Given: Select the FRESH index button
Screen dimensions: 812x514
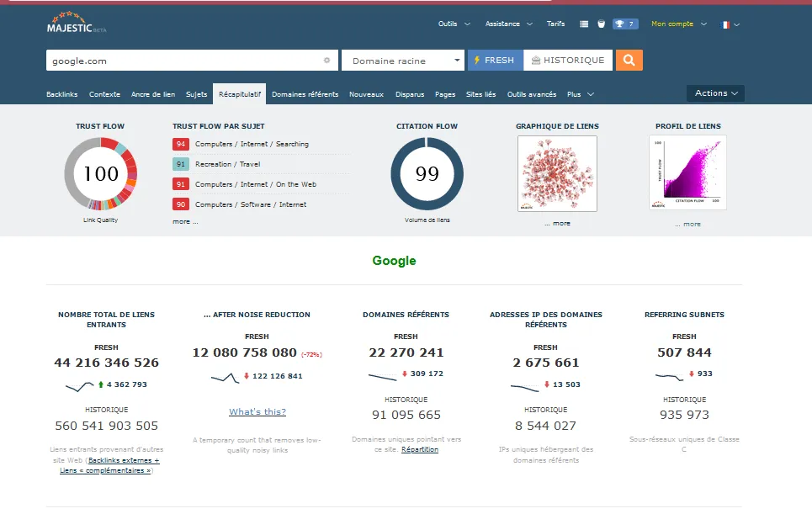Looking at the screenshot, I should [496, 60].
